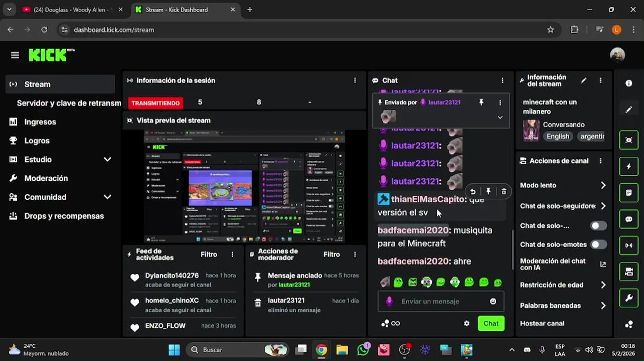Click Windows Start button
The image size is (644, 361).
[x=174, y=349]
